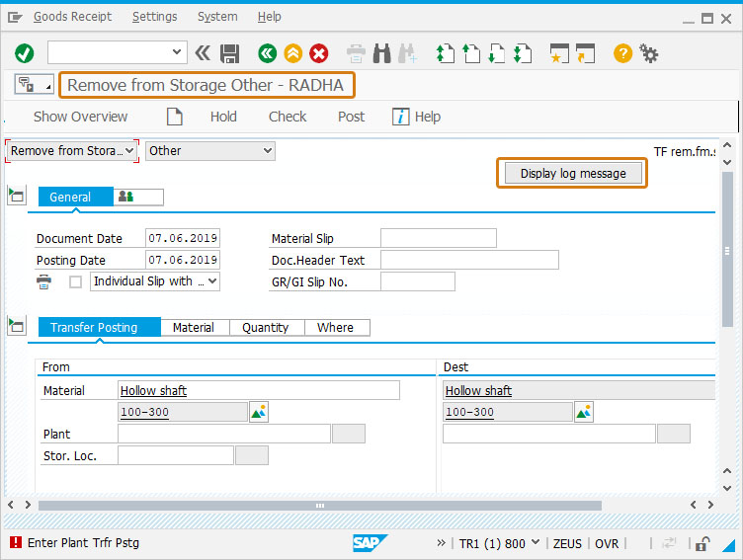Click the green Enter checkmark icon

point(24,53)
